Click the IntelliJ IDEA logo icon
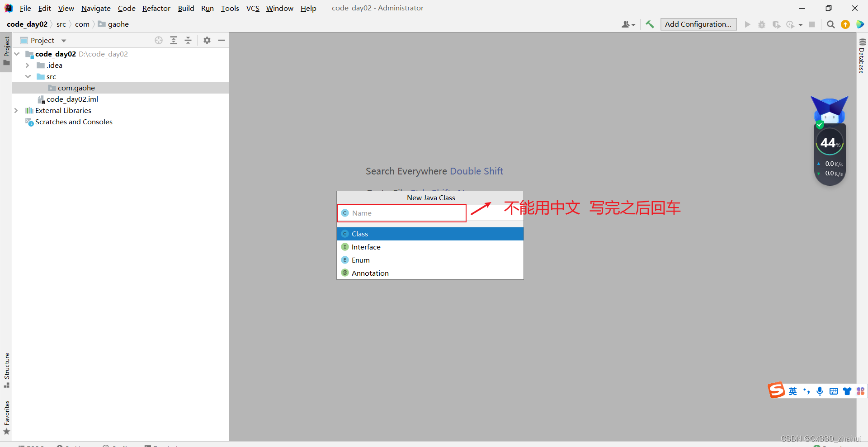Image resolution: width=868 pixels, height=447 pixels. (9, 8)
